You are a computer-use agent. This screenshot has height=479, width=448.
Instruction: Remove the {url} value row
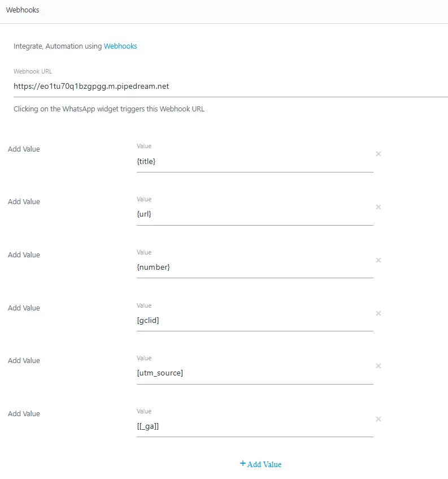point(378,207)
